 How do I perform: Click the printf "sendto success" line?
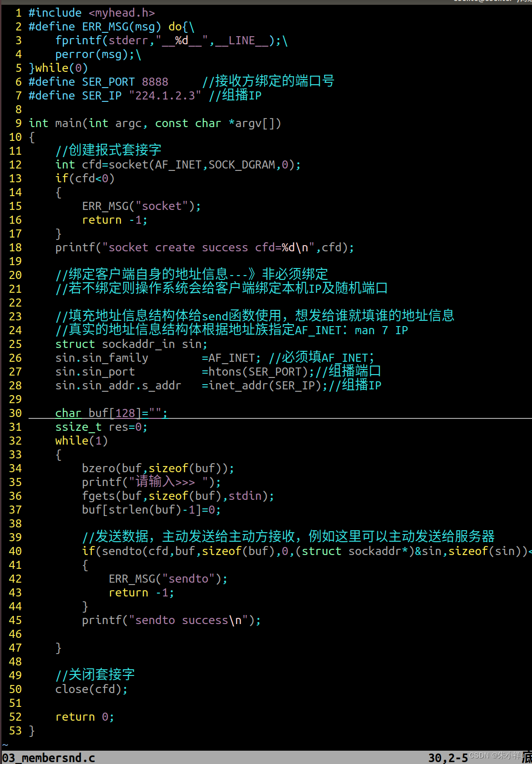pos(171,620)
